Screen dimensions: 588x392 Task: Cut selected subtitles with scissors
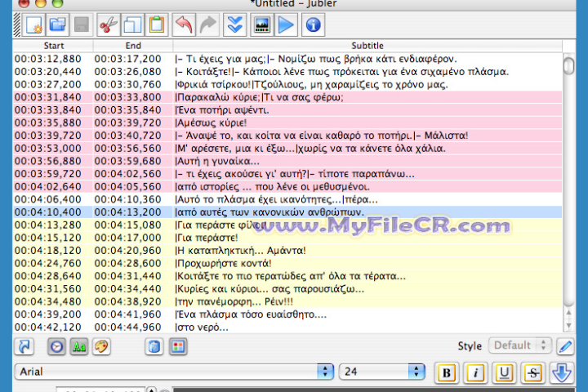[x=109, y=24]
